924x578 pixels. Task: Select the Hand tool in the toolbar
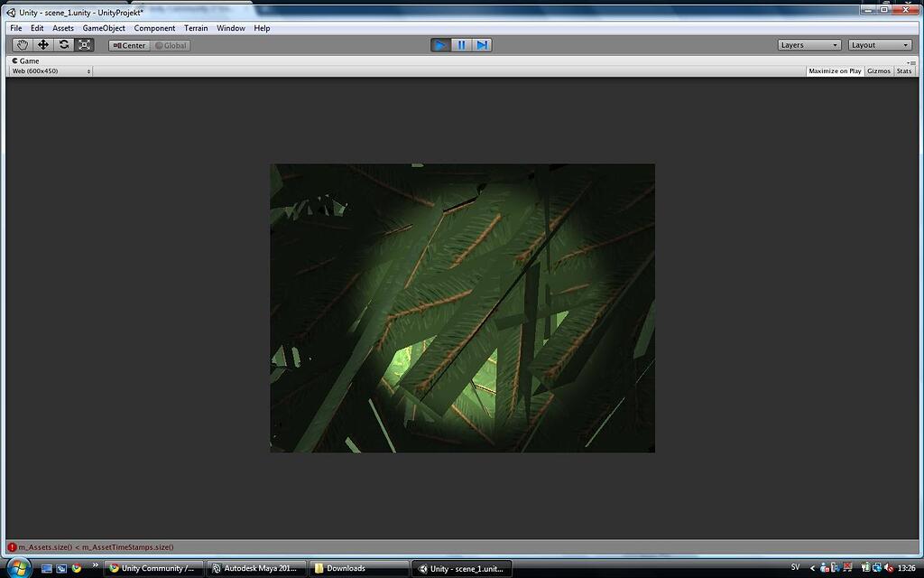(22, 44)
